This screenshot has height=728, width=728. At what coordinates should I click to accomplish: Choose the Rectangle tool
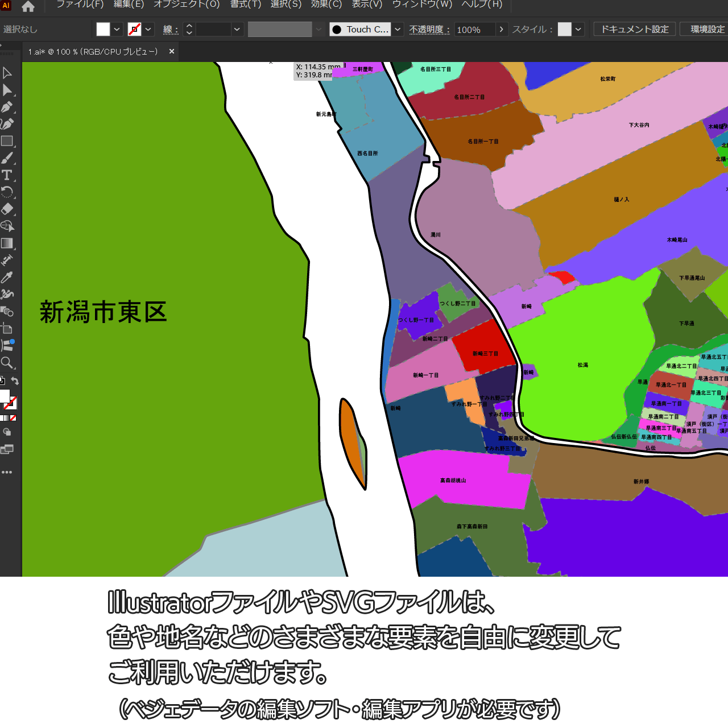7,141
